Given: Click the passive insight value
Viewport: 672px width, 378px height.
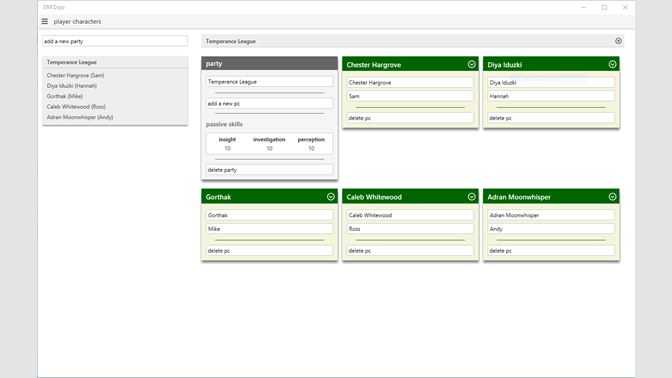Looking at the screenshot, I should (227, 148).
